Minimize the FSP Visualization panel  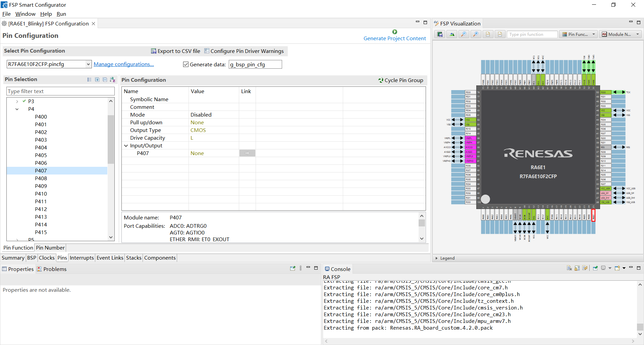[x=631, y=22]
